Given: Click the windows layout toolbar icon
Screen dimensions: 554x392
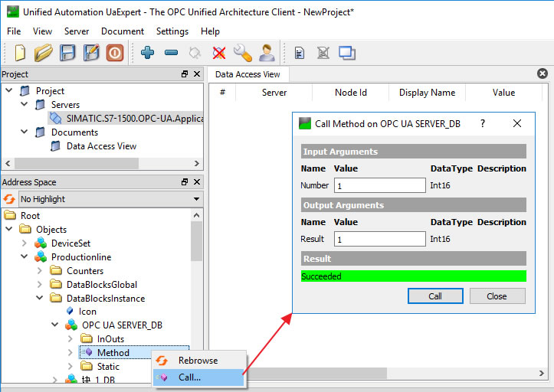Looking at the screenshot, I should (x=347, y=53).
